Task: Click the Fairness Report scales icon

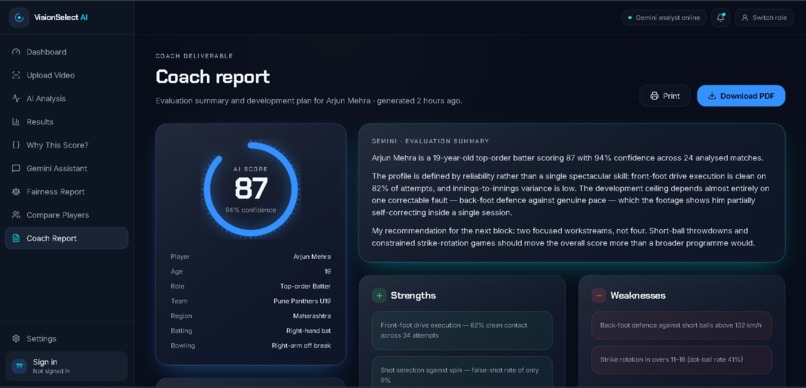Action: coord(16,192)
